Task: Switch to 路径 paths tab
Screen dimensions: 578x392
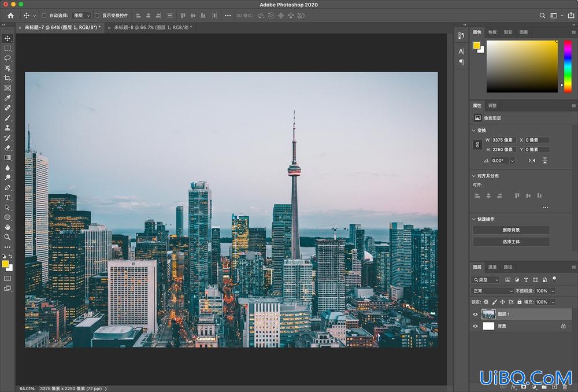Action: click(508, 267)
